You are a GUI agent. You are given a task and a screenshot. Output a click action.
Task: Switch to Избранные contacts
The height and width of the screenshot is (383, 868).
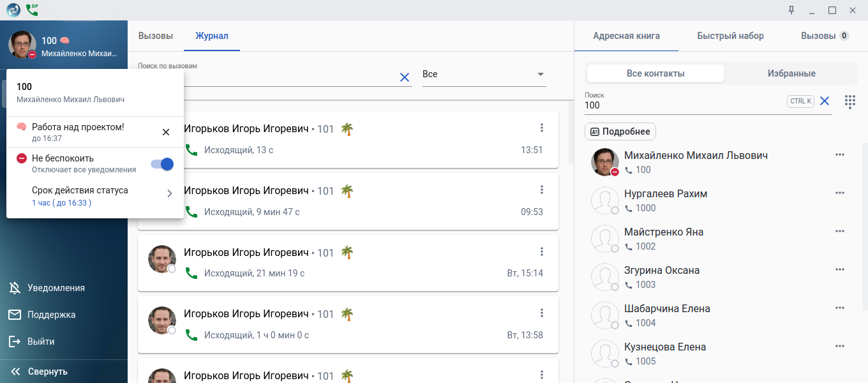click(x=791, y=73)
